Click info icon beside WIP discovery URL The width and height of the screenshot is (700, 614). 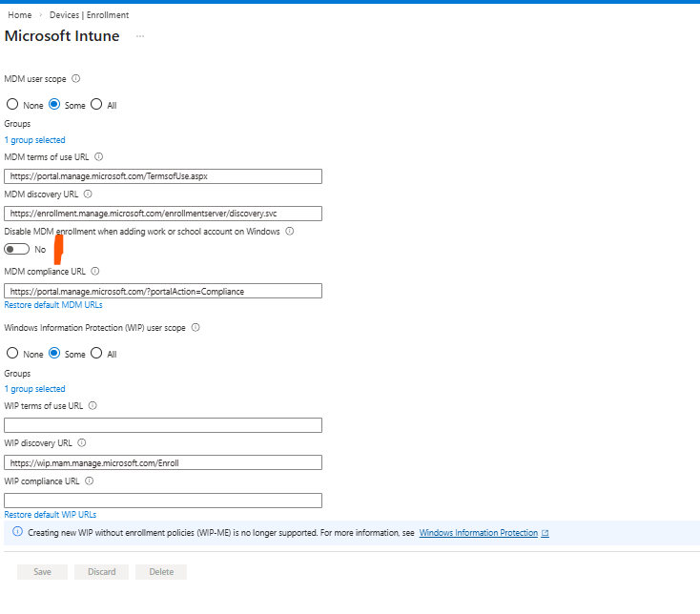coord(82,442)
